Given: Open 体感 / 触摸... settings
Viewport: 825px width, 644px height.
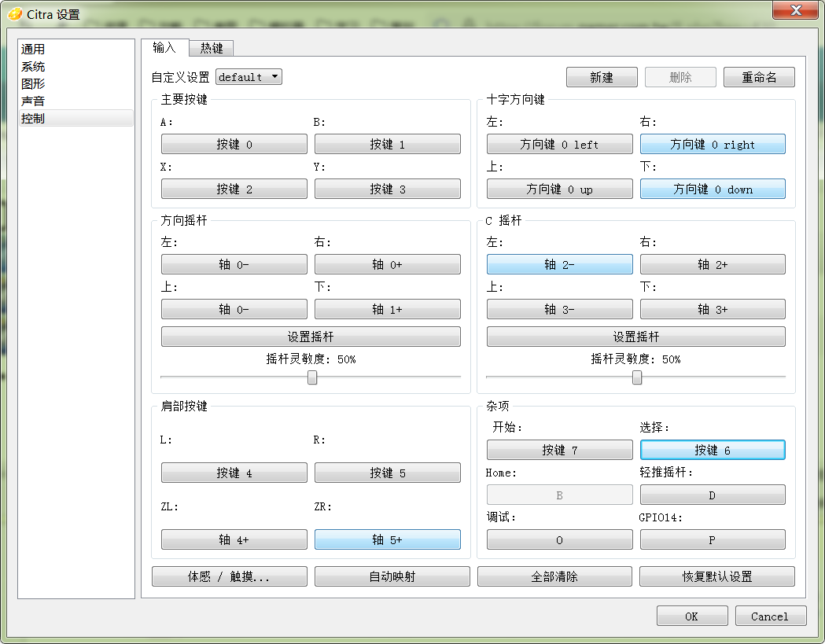Looking at the screenshot, I should click(x=230, y=576).
